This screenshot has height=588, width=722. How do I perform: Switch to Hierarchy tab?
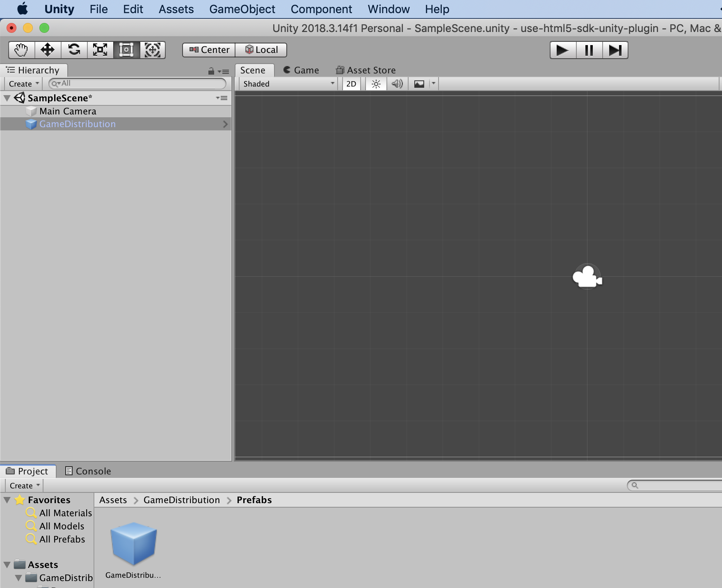pos(33,70)
